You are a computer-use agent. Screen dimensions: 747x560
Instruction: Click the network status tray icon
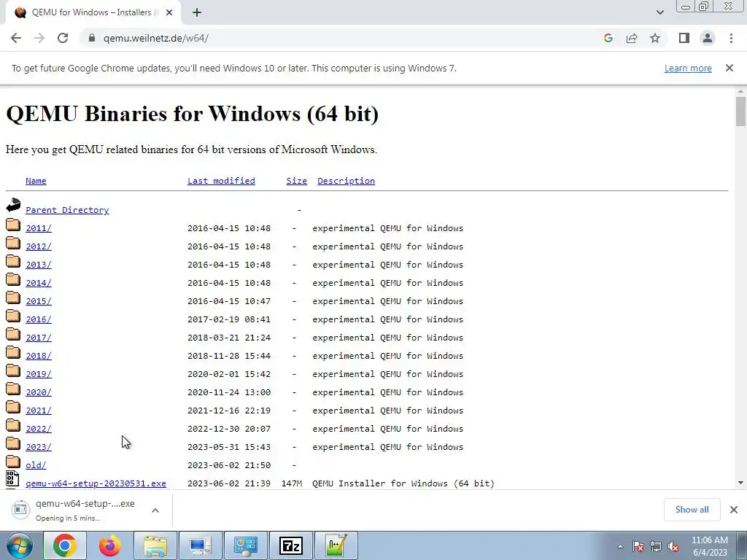coord(656,546)
